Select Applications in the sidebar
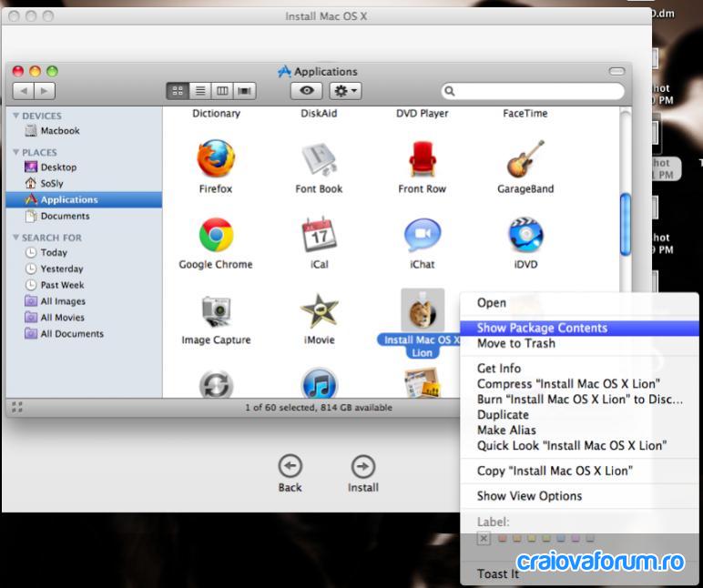 click(x=84, y=199)
